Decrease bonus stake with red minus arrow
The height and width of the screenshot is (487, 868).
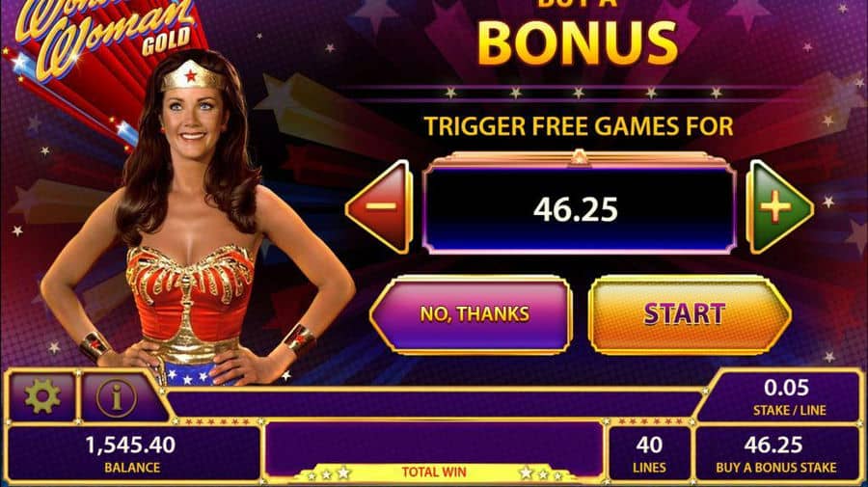[x=379, y=207]
